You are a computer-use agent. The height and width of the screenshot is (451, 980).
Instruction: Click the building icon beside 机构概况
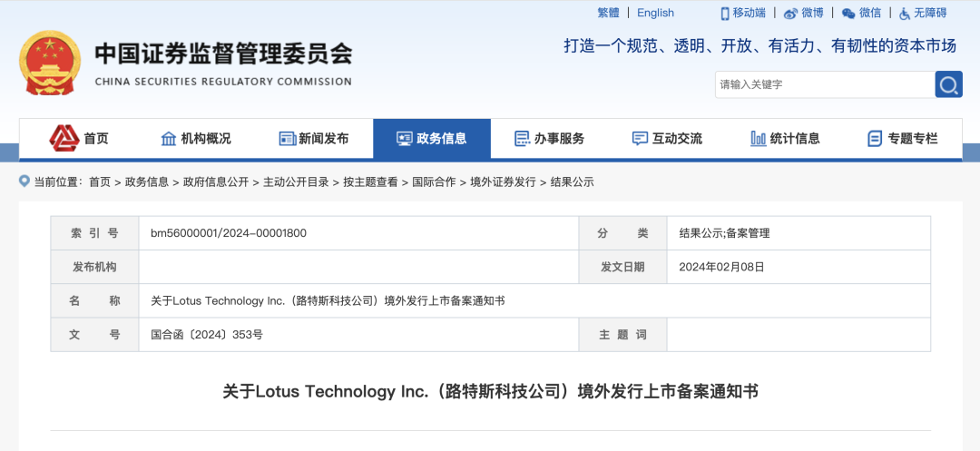point(169,139)
